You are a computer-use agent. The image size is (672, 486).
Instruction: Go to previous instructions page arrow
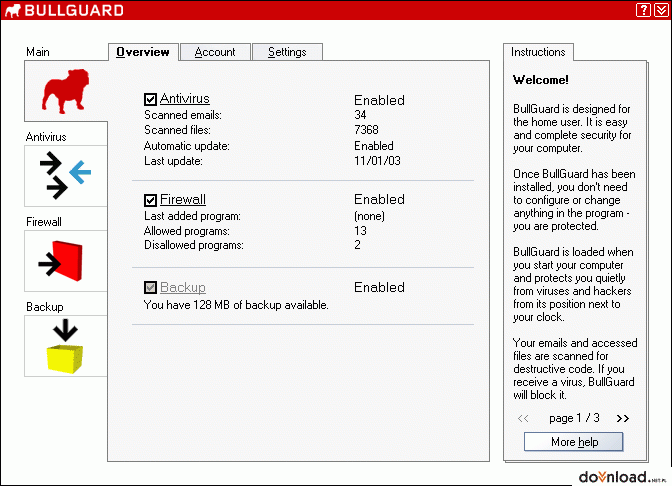click(x=523, y=418)
